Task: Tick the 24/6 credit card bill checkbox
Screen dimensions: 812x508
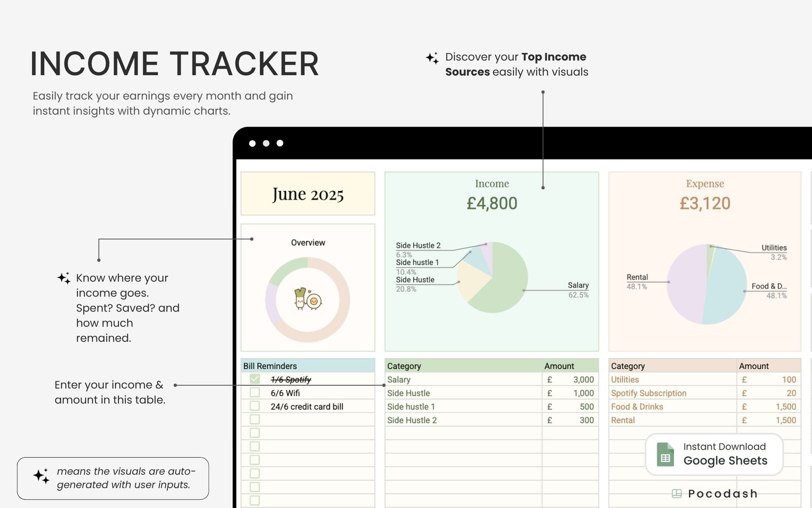Action: point(255,406)
